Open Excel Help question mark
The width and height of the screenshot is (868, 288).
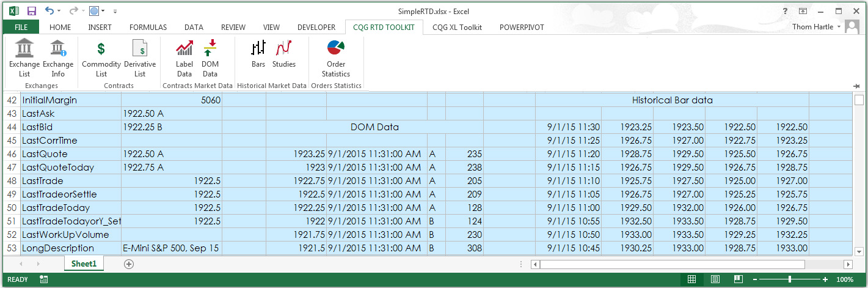(x=785, y=11)
